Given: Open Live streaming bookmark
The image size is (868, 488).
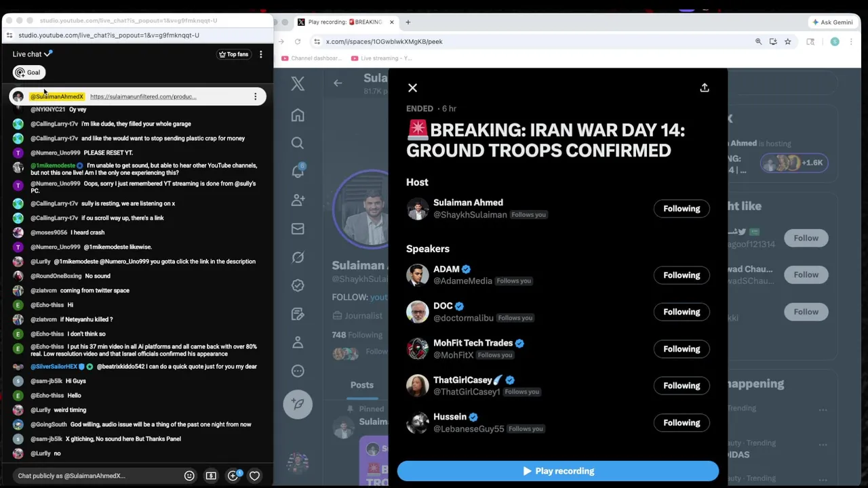Looking at the screenshot, I should point(382,58).
